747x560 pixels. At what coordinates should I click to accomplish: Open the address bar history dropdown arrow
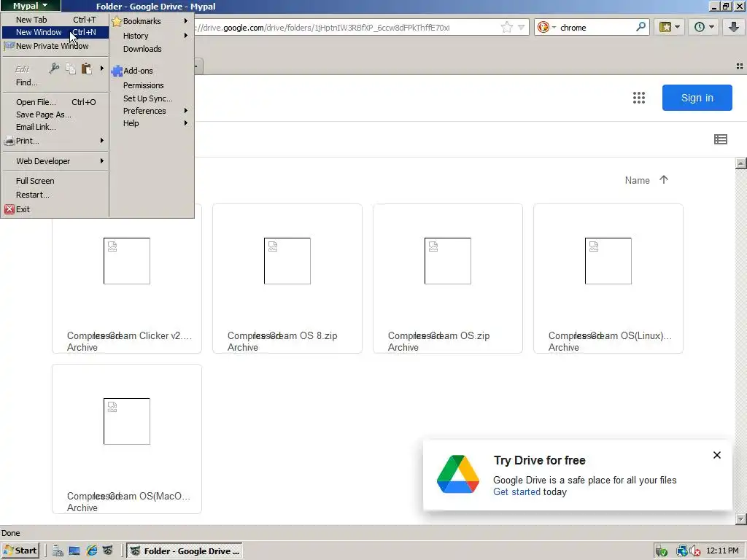pos(521,27)
